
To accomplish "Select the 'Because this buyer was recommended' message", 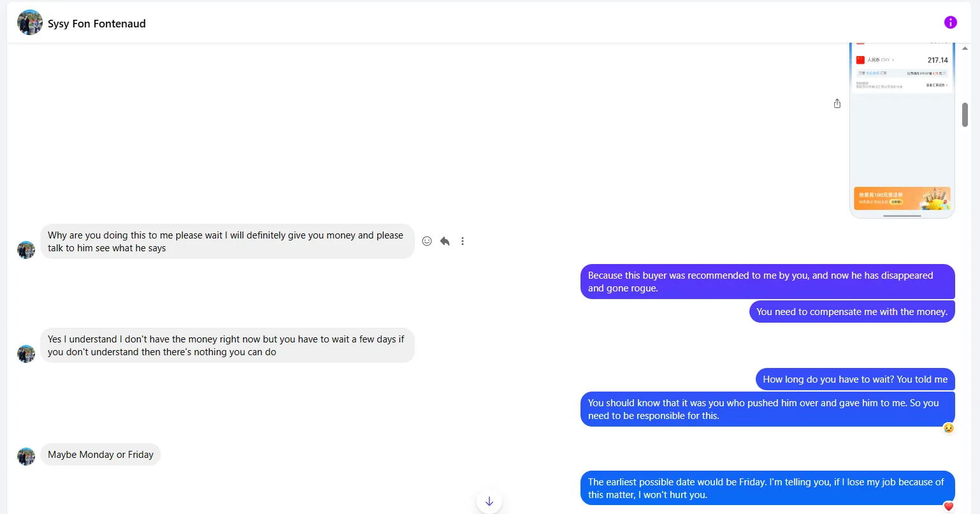I will pyautogui.click(x=767, y=282).
